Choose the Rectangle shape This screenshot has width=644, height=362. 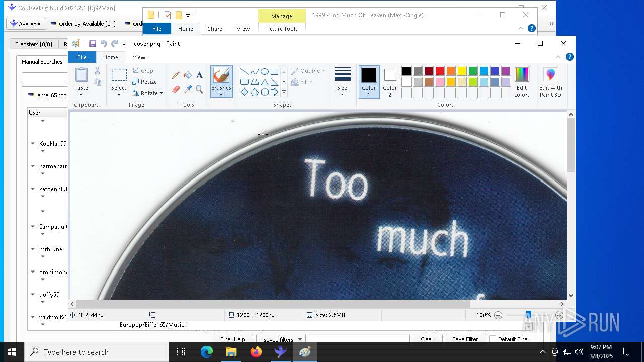274,71
